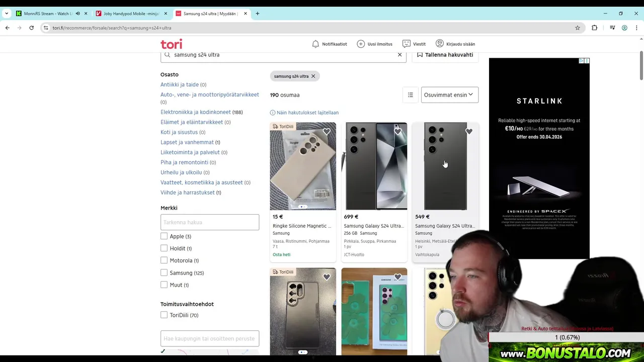The height and width of the screenshot is (362, 644).
Task: Click the Tarkenna hakua brand filter field
Action: point(210,222)
